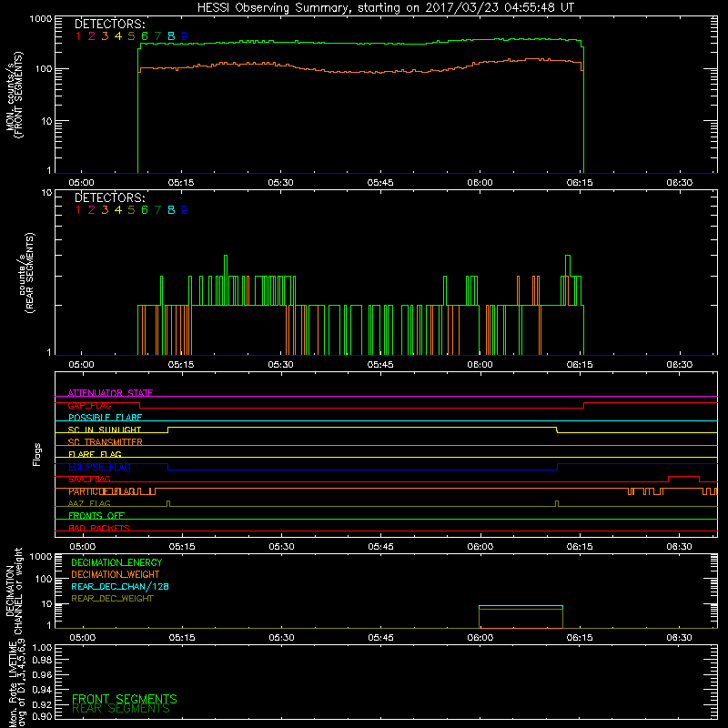Pick orange detector 3 in the rear segments legend
Screen dimensions: 728x728
tap(105, 210)
